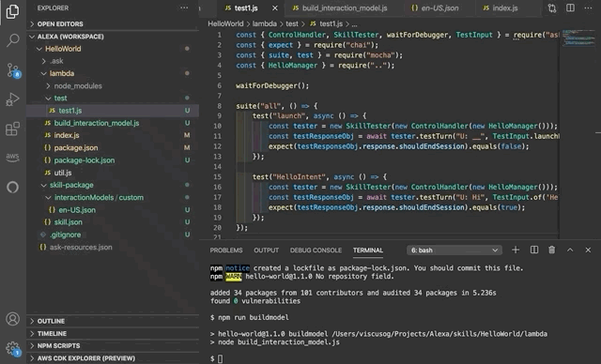Open the Source Control view
This screenshot has height=364, width=601.
click(12, 70)
